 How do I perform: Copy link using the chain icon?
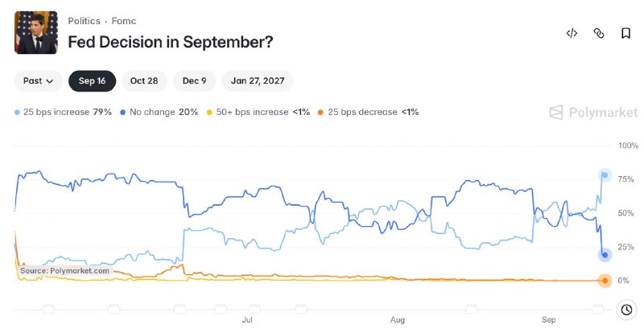tap(599, 33)
